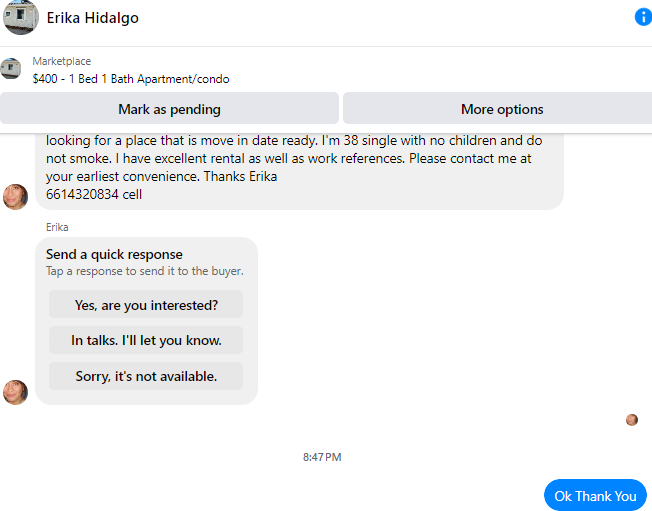Click Erika's avatar beside quick response card
The width and height of the screenshot is (652, 511).
[15, 392]
